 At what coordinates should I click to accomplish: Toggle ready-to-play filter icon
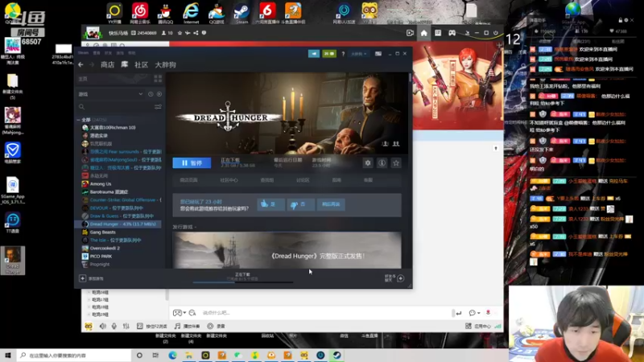point(159,94)
